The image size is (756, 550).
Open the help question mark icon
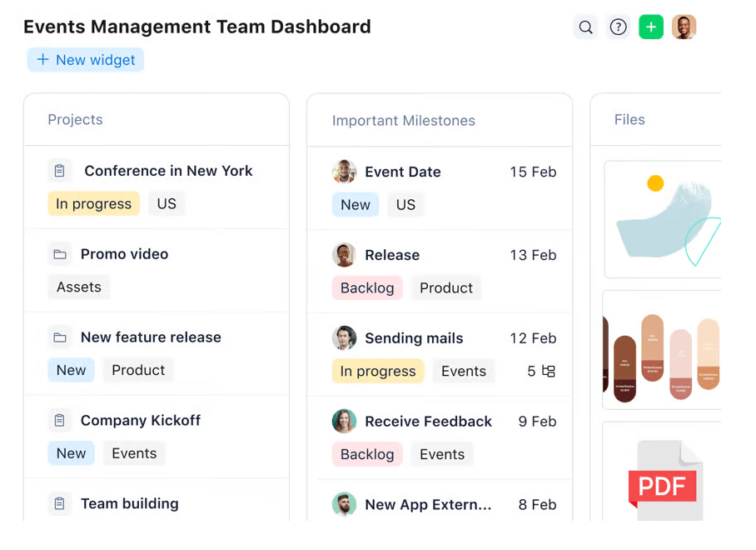[618, 27]
